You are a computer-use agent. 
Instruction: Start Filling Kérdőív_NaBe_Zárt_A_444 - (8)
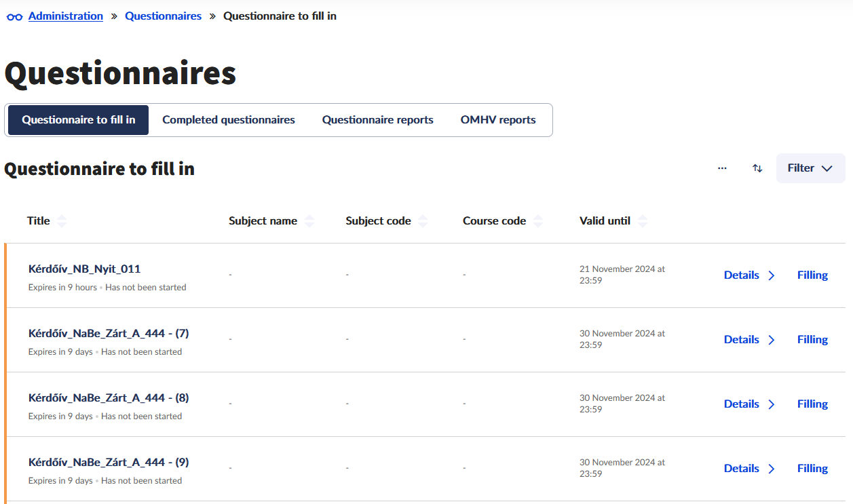[812, 404]
